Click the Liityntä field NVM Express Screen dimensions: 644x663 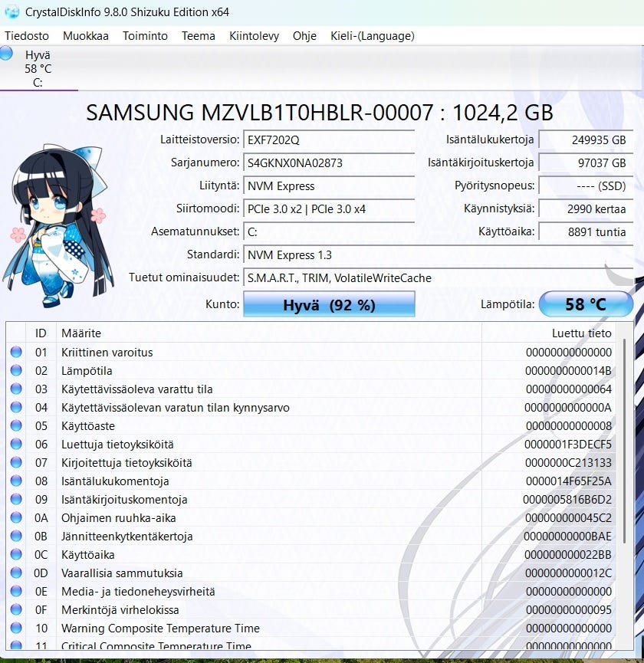tap(329, 185)
